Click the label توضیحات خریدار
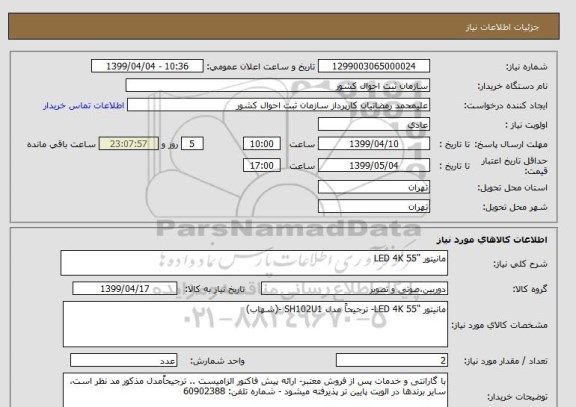The image size is (576, 407). click(517, 397)
